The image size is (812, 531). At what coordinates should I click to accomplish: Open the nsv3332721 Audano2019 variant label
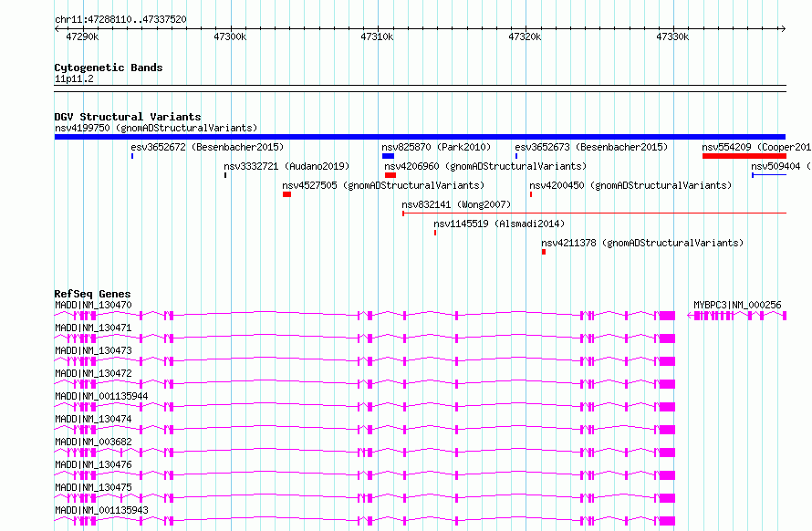(286, 166)
